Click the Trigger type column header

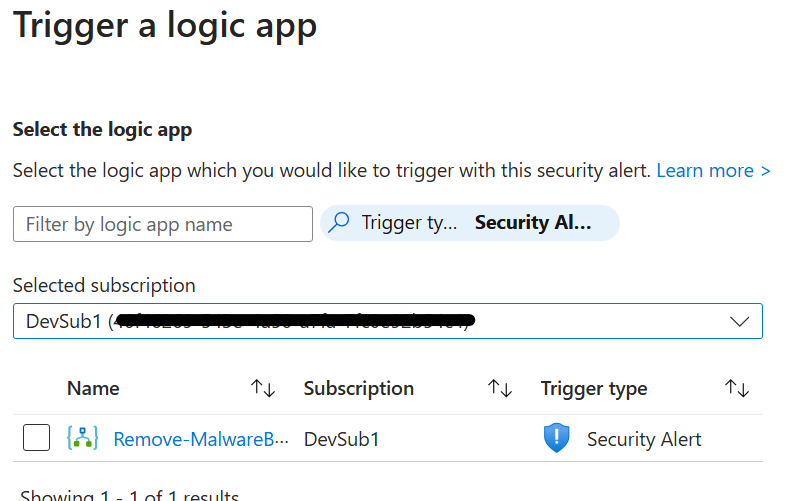click(594, 389)
